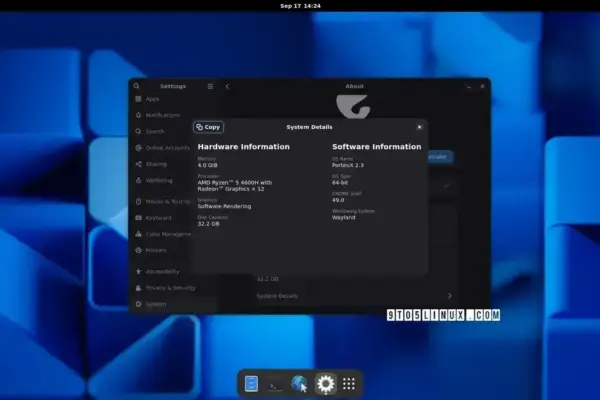Open Apps in the Settings sidebar

pyautogui.click(x=173, y=99)
